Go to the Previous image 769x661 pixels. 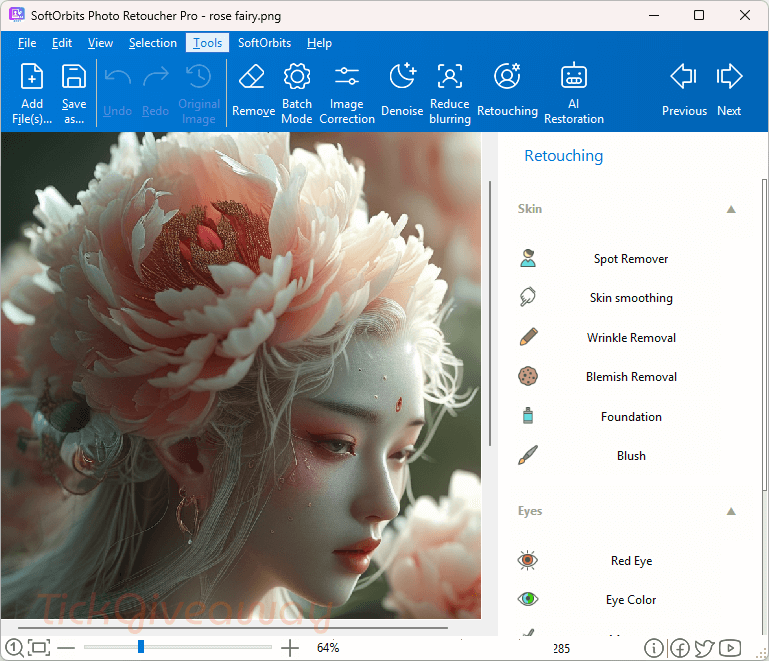(684, 76)
